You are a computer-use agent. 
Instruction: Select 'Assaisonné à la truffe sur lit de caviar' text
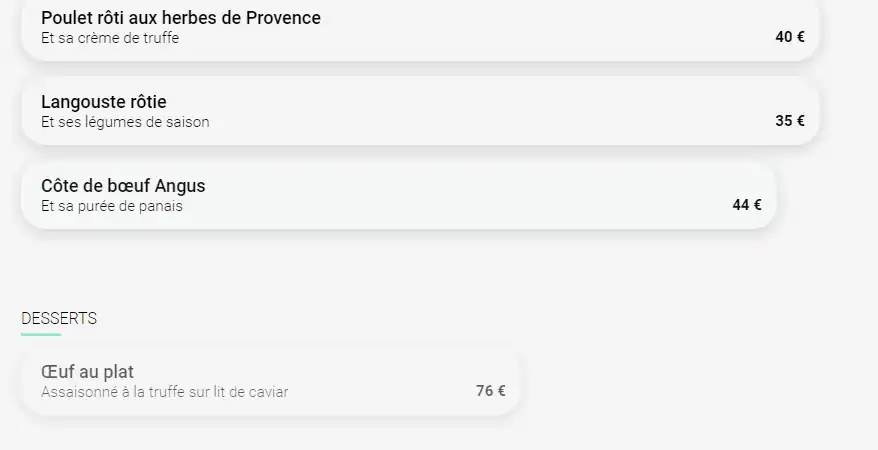click(x=165, y=392)
